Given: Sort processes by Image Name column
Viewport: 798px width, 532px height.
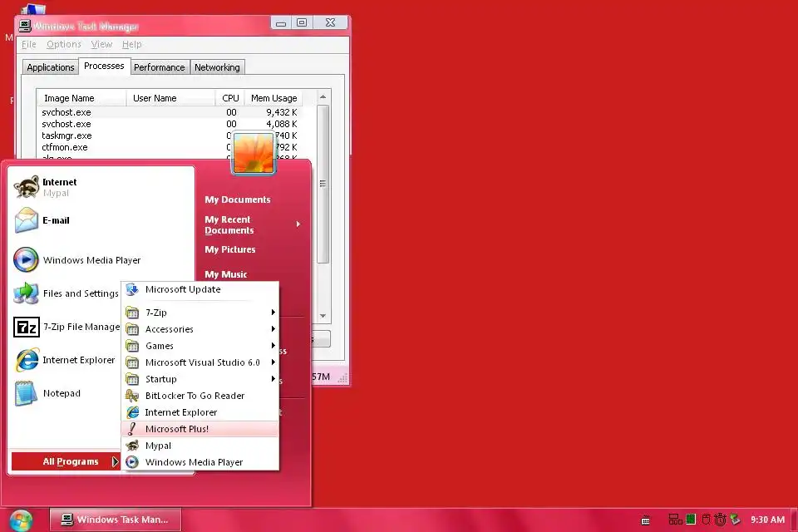Looking at the screenshot, I should pyautogui.click(x=81, y=98).
